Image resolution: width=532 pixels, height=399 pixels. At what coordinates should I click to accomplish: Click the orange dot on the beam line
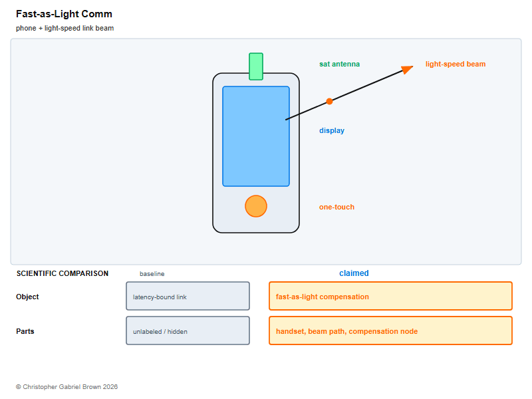point(329,101)
